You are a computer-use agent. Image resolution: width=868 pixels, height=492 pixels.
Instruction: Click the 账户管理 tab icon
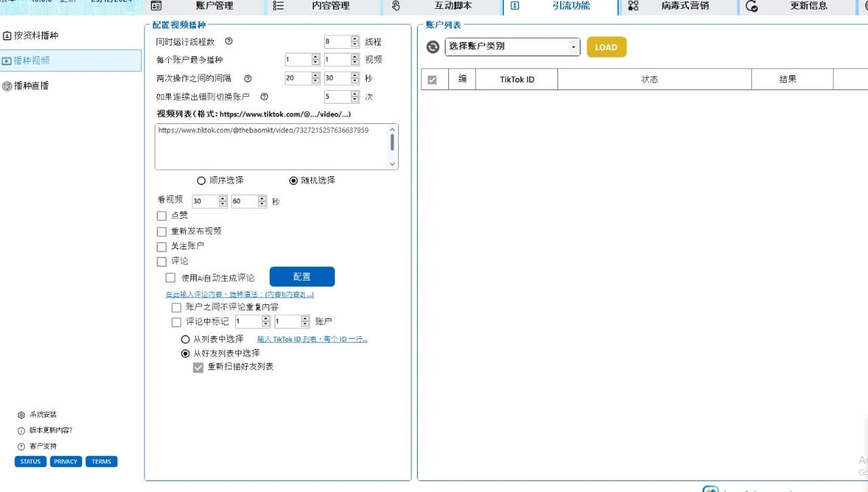[157, 5]
